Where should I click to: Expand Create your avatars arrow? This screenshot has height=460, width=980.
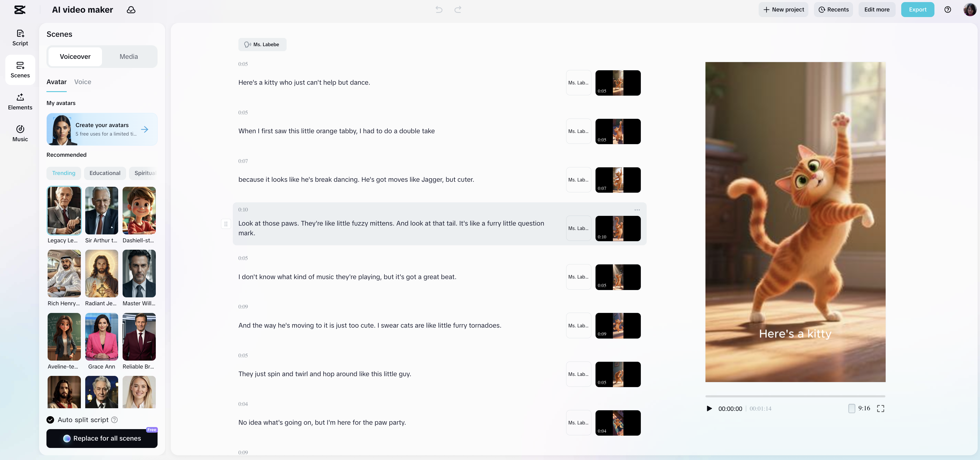tap(145, 129)
